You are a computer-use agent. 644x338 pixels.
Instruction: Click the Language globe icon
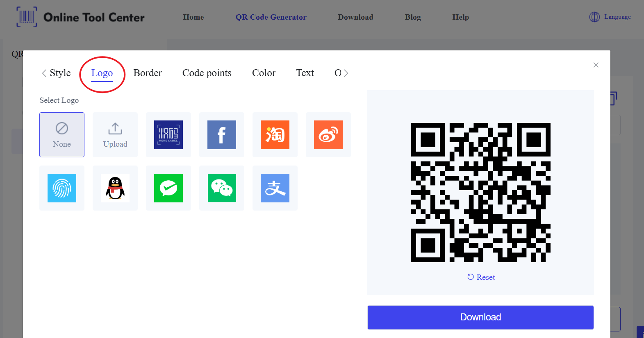point(594,17)
